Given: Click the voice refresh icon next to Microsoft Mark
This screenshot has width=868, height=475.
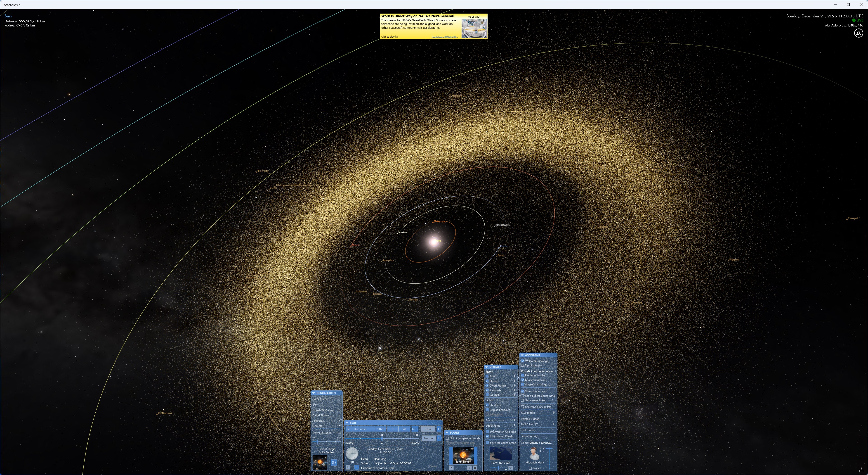Looking at the screenshot, I should point(542,450).
